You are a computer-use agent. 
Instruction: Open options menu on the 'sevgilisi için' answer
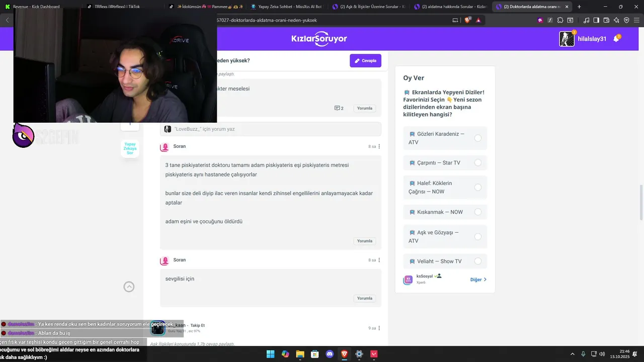pyautogui.click(x=379, y=260)
